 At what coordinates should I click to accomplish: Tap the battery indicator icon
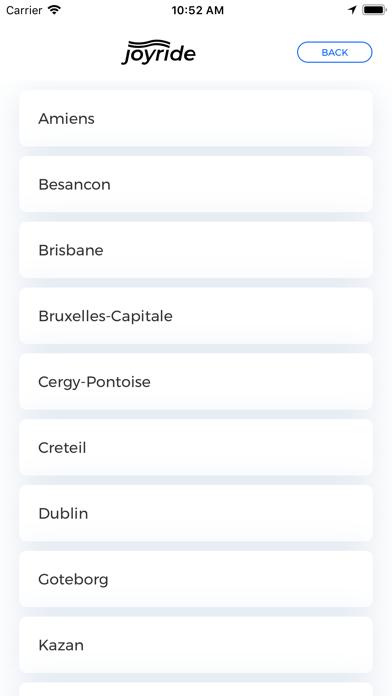click(374, 10)
